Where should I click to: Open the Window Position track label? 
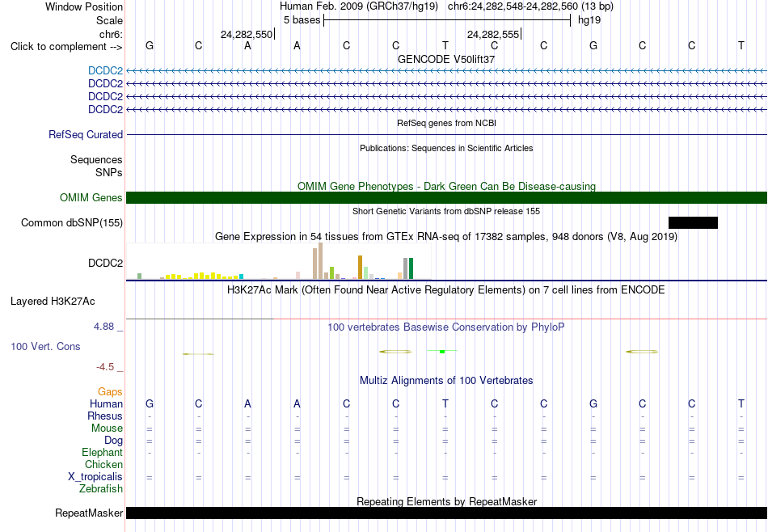click(x=84, y=6)
